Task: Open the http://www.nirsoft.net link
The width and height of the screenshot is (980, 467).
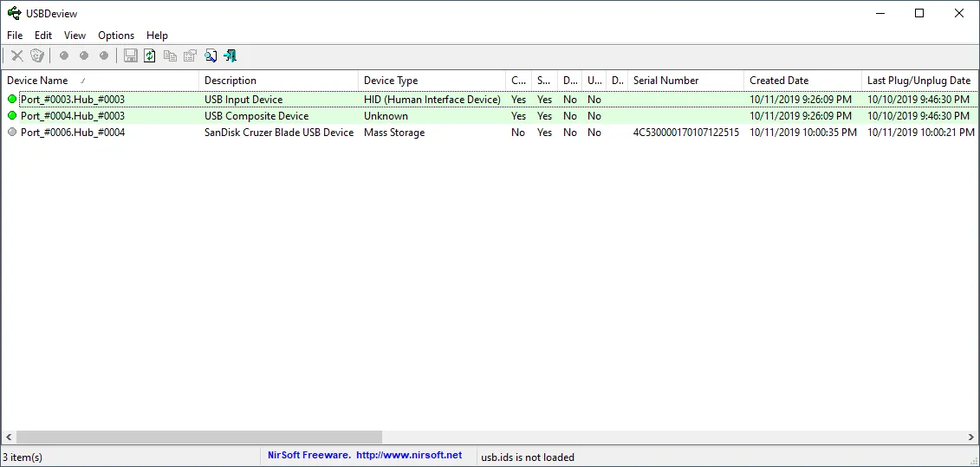Action: point(409,455)
